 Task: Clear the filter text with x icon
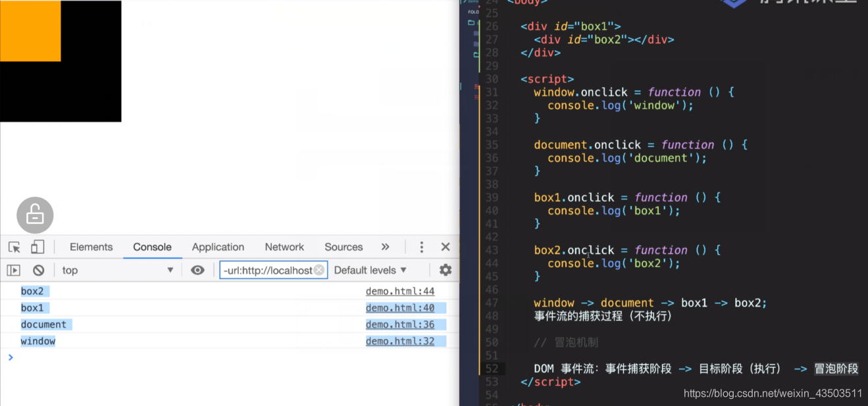click(319, 270)
